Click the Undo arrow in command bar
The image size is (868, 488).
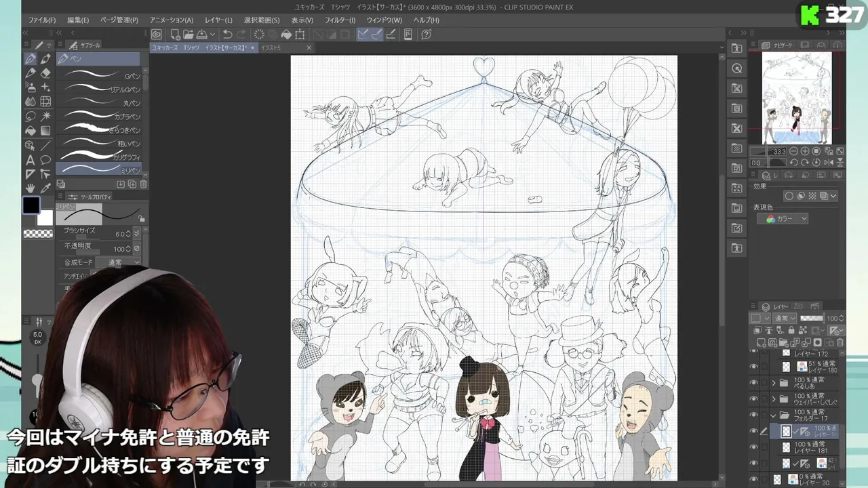pos(227,35)
